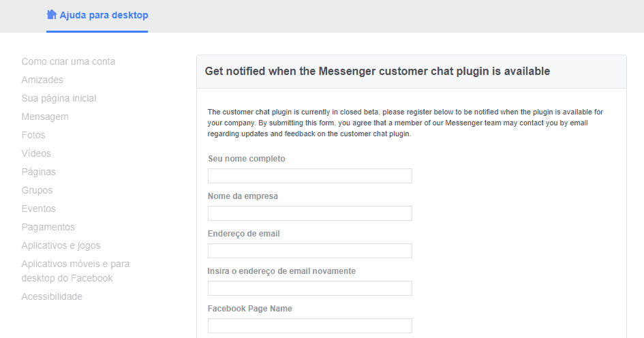Click into the Nome da empresa field
The height and width of the screenshot is (338, 644).
(309, 213)
